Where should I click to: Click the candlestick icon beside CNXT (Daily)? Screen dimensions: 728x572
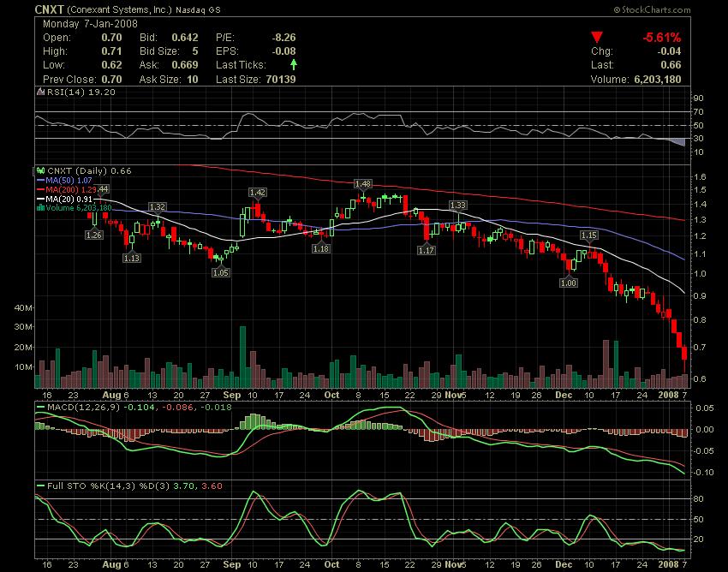click(x=41, y=171)
